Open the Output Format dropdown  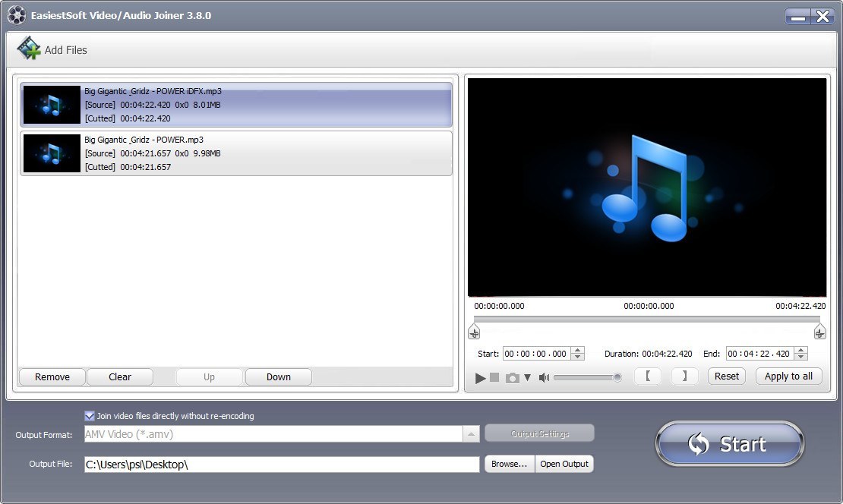coord(472,433)
